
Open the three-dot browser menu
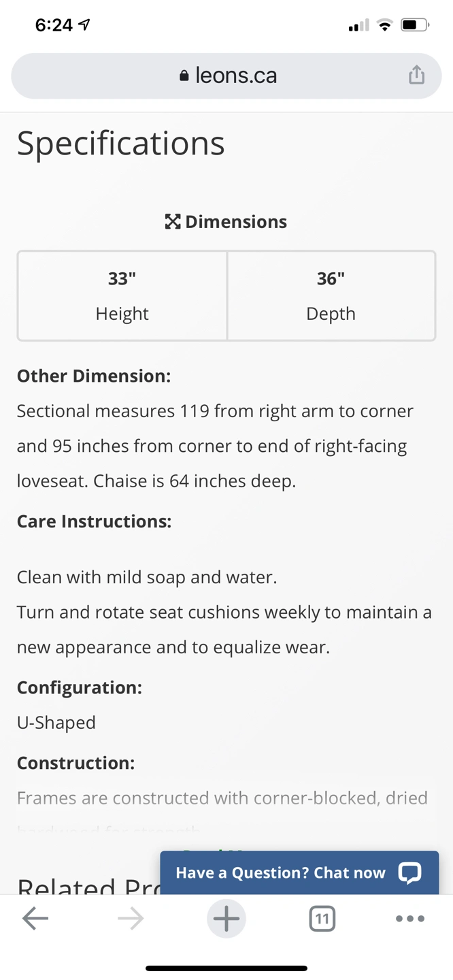click(x=410, y=919)
